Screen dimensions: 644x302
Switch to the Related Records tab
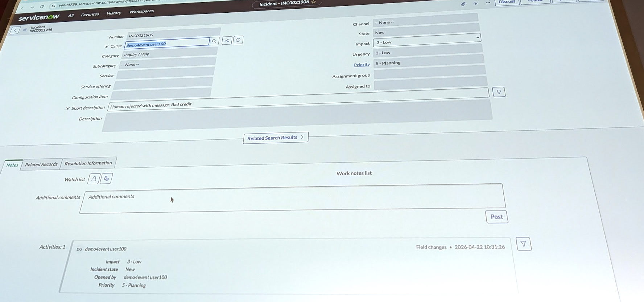click(41, 164)
